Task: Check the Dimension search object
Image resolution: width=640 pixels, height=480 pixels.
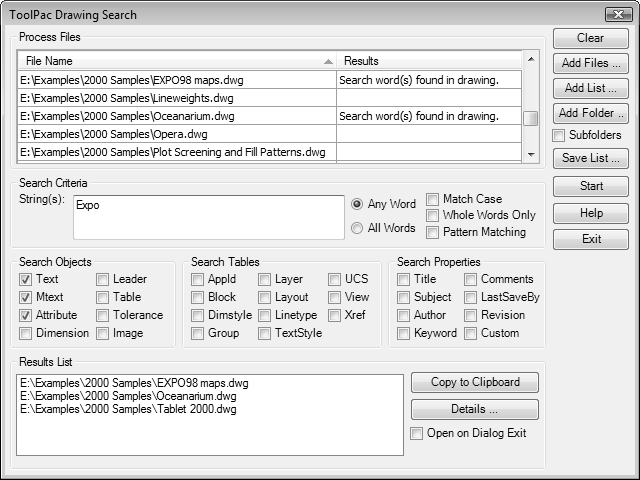Action: pos(25,333)
